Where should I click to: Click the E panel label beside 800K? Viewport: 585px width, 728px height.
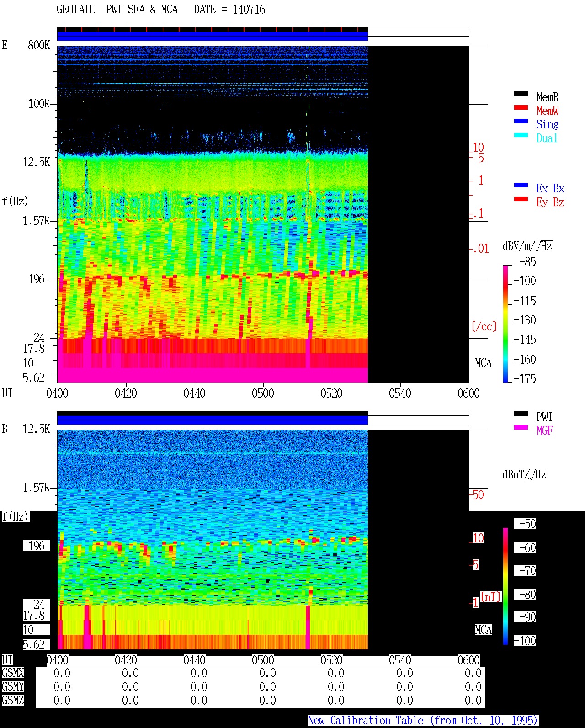tap(5, 45)
